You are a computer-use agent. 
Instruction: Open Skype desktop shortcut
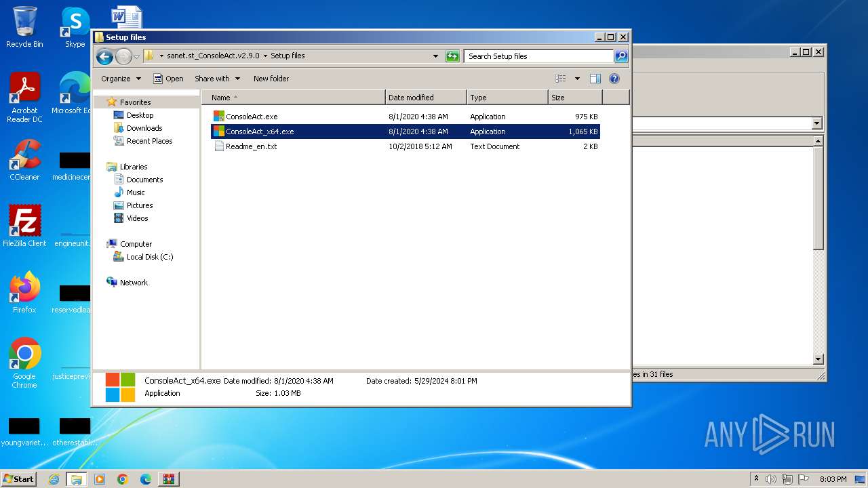(75, 27)
